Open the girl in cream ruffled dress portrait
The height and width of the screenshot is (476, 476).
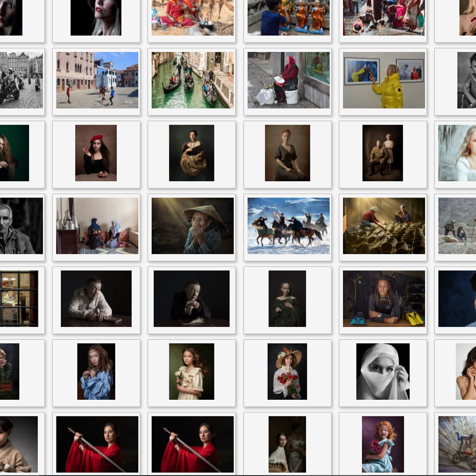pos(192,372)
